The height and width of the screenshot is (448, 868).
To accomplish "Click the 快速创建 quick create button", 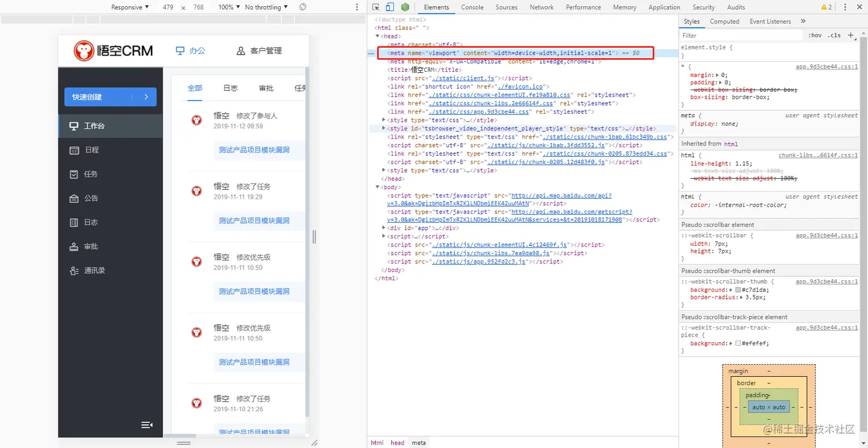I will 110,97.
